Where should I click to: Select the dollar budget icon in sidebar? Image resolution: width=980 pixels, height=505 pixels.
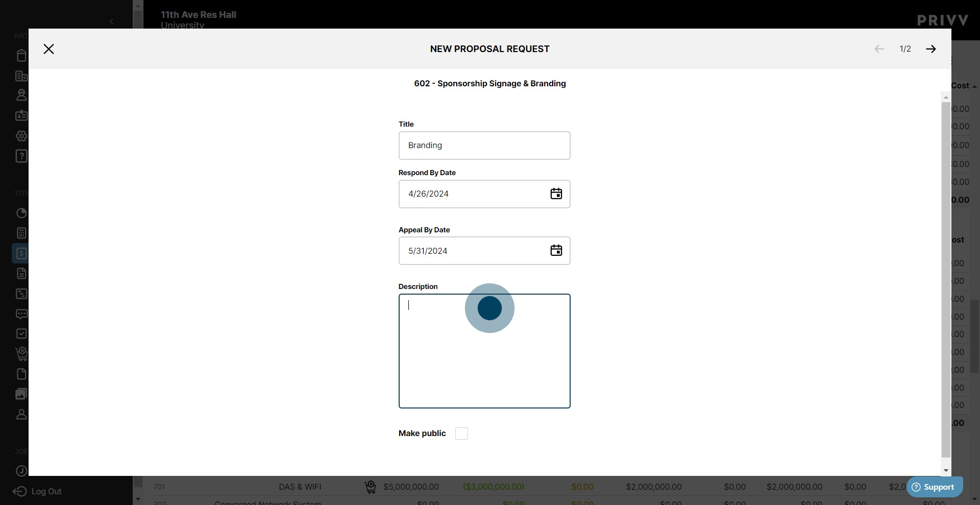21,253
